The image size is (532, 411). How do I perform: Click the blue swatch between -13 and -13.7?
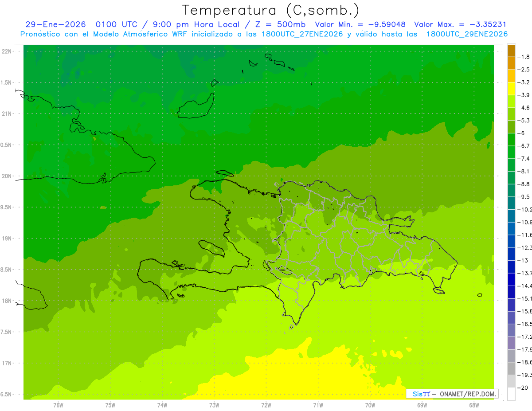click(511, 266)
